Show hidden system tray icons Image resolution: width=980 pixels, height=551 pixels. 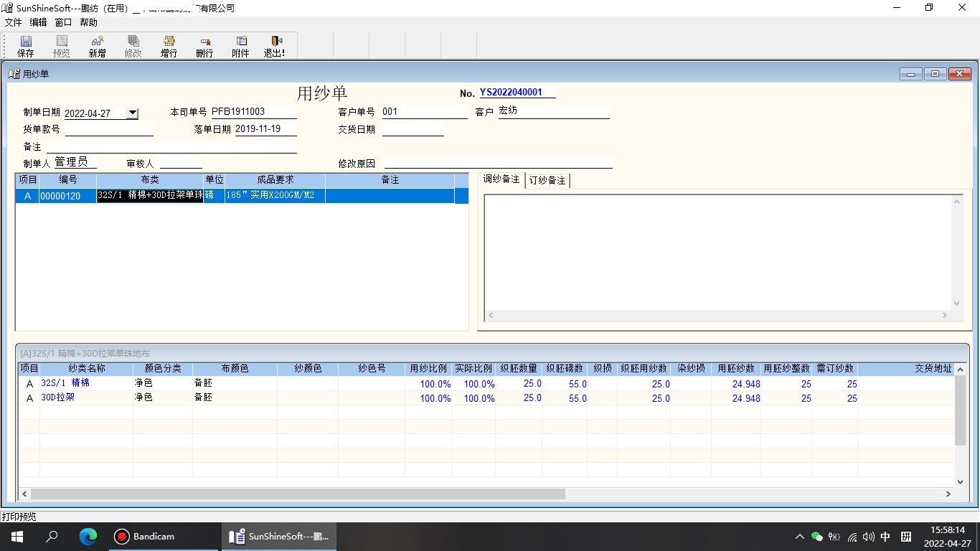click(x=799, y=537)
